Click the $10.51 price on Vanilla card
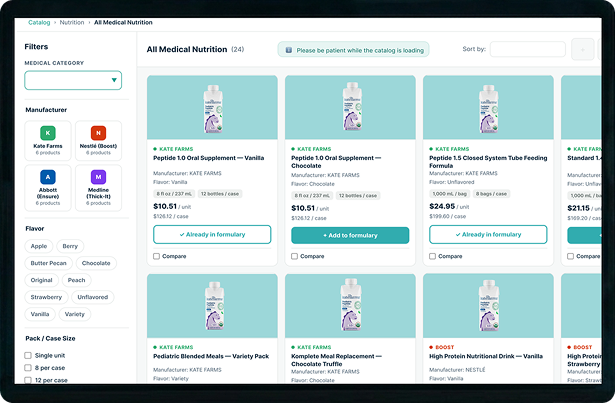This screenshot has width=615, height=403. pos(165,206)
